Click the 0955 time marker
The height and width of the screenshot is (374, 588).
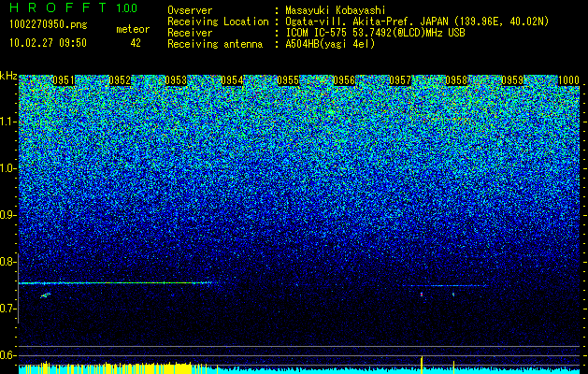click(x=288, y=80)
